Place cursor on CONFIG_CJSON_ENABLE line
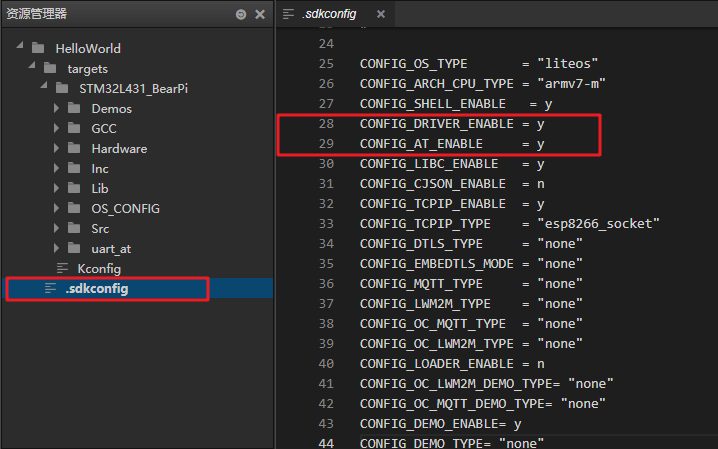 pos(452,184)
